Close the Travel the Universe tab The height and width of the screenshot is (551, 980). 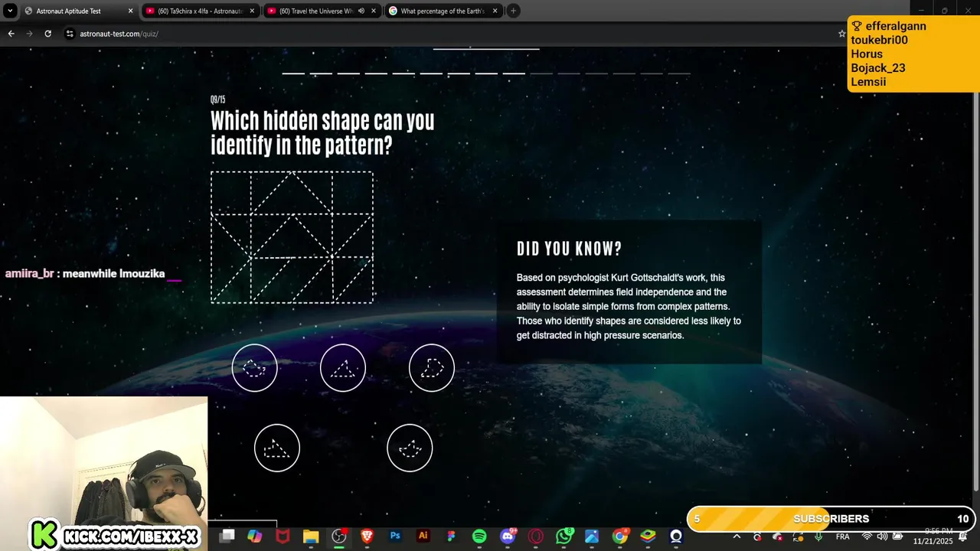pos(374,11)
